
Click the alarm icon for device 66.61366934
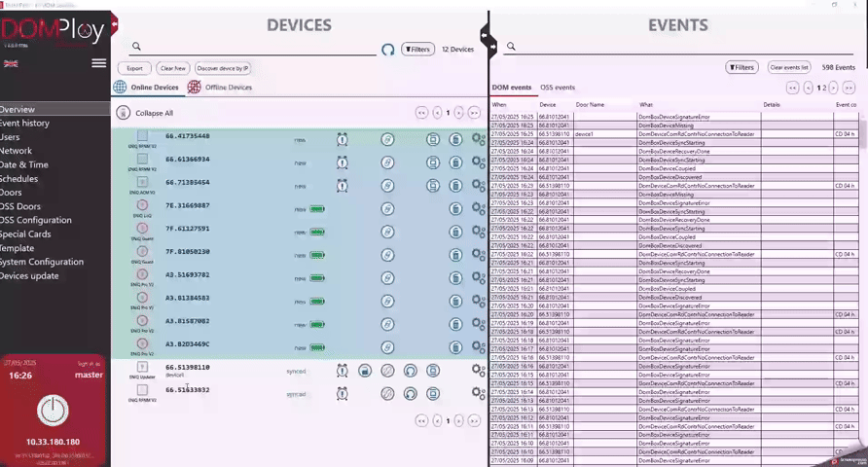pyautogui.click(x=343, y=162)
